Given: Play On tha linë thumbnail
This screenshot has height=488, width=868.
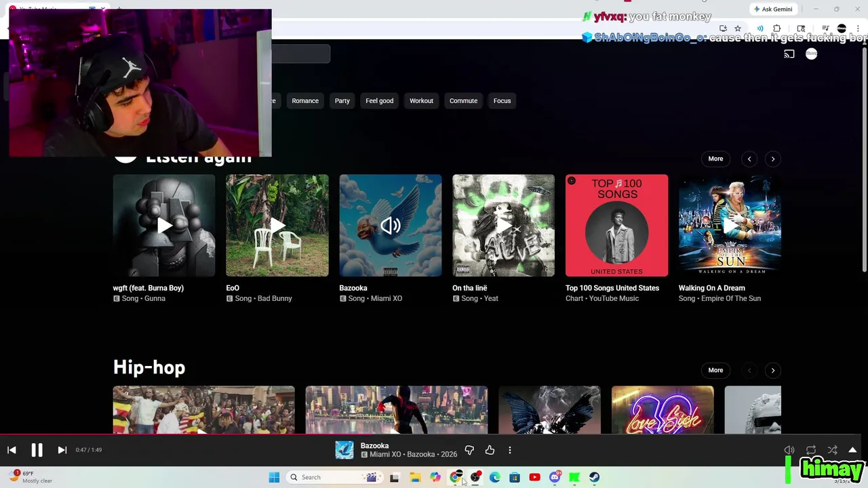Looking at the screenshot, I should click(x=503, y=226).
